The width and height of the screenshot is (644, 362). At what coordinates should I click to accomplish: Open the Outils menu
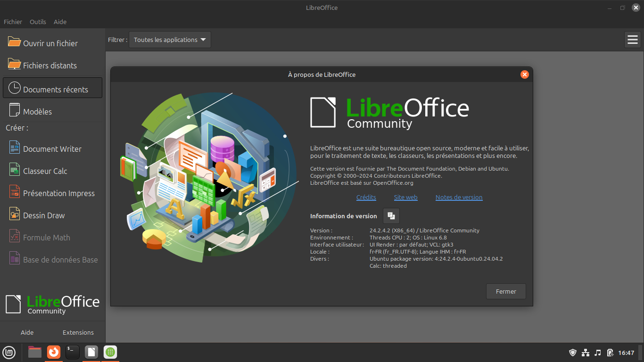38,22
